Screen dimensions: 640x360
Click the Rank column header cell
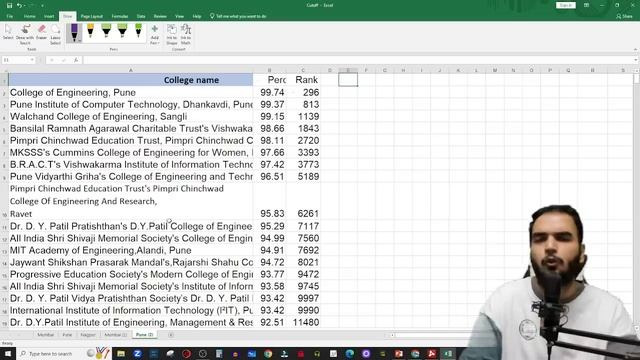[303, 80]
